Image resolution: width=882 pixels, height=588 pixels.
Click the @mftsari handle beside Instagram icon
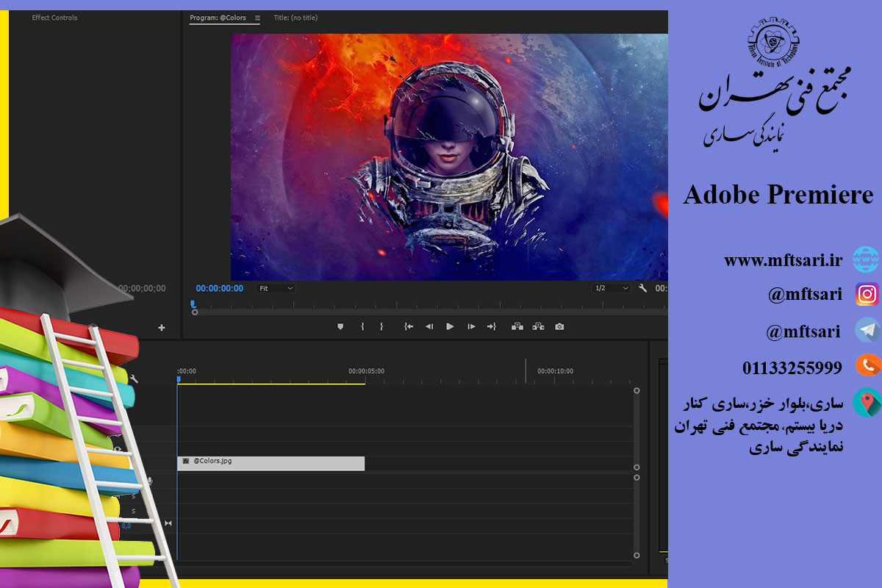[x=805, y=295]
